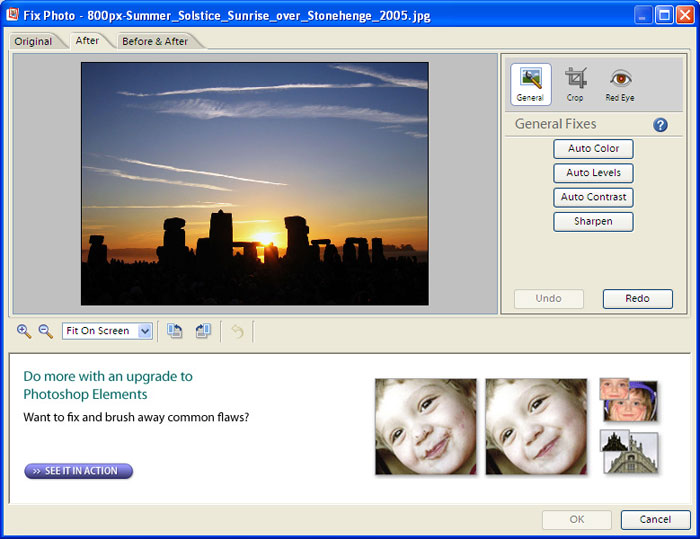Click the Stonehenge photo preview
Screen dimensions: 700x539
click(254, 184)
